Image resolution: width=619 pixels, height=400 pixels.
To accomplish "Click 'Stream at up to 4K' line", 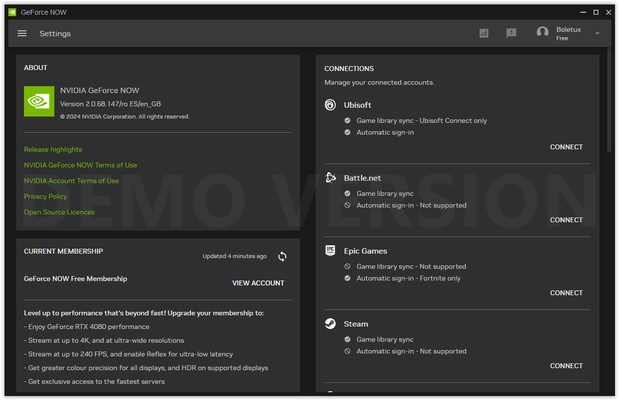I will tap(104, 341).
